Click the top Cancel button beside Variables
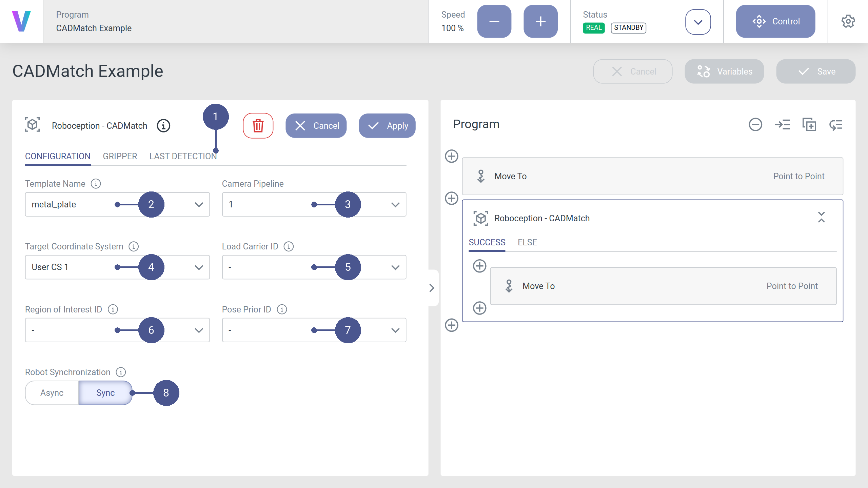Image resolution: width=868 pixels, height=488 pixels. point(633,72)
